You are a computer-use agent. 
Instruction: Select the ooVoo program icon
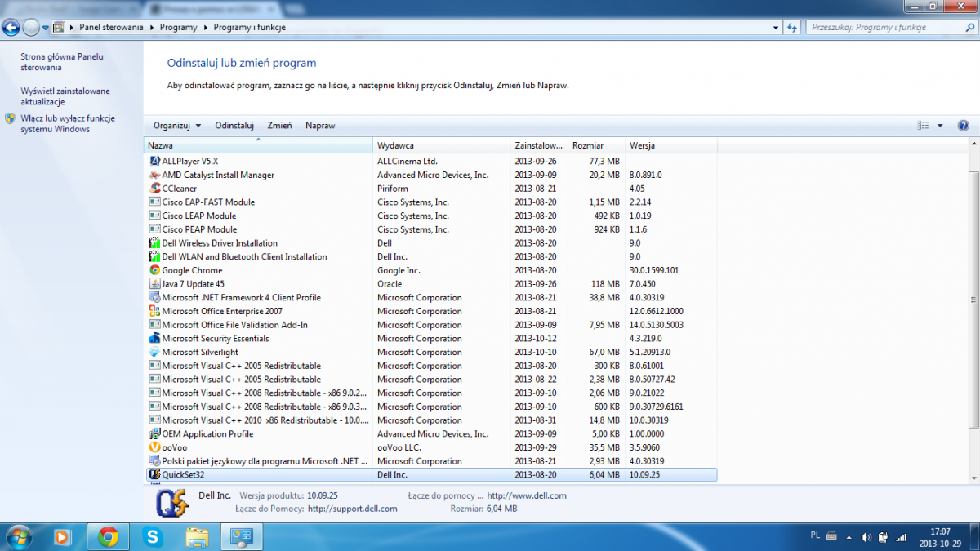155,447
